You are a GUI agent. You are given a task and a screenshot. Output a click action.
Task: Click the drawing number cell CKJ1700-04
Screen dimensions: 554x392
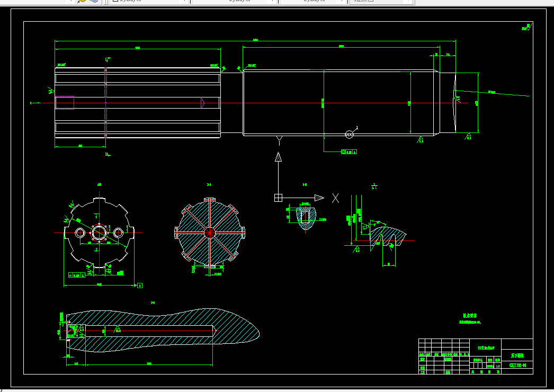517,365
